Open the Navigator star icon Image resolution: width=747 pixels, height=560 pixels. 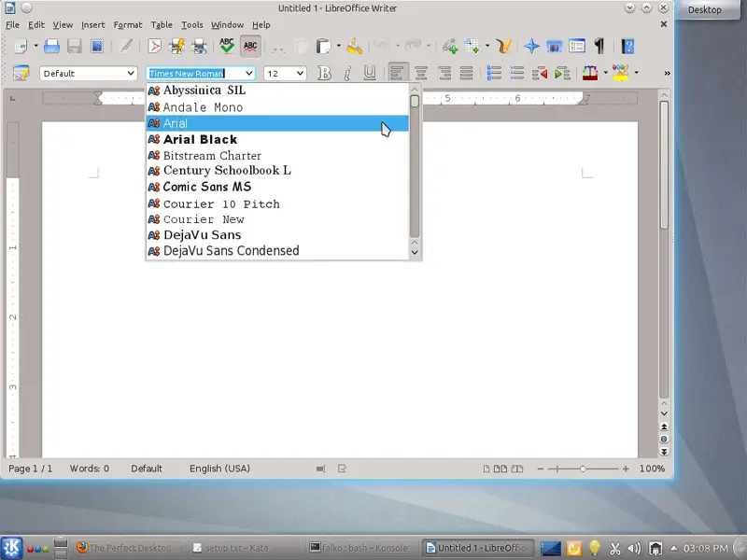point(531,46)
